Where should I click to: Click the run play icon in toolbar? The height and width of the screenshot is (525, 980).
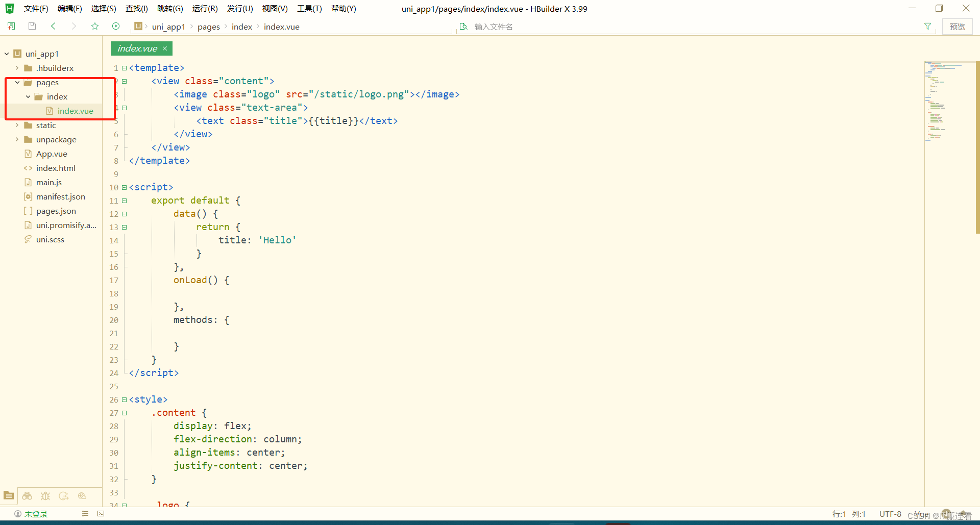click(x=116, y=26)
